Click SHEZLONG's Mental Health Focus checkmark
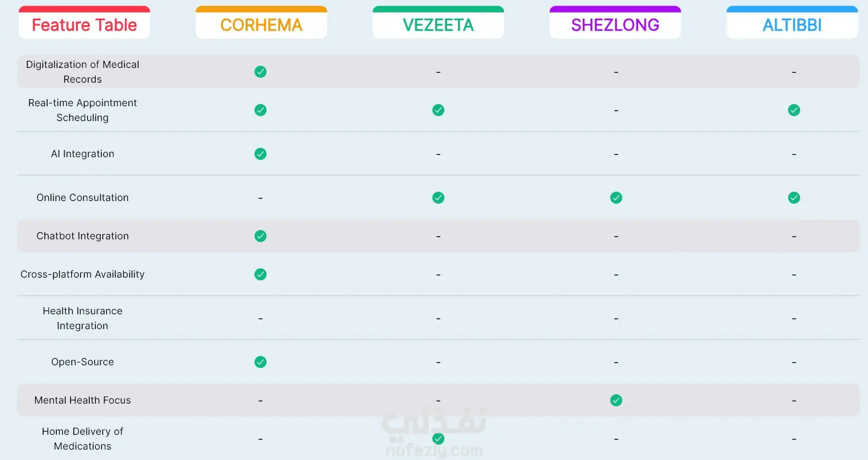 coord(616,400)
